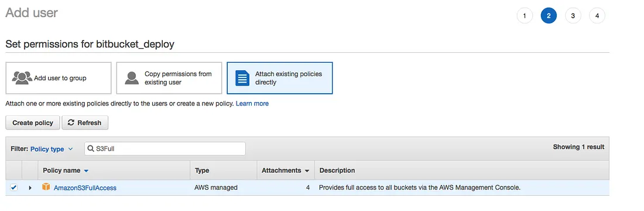Jump to wizard step 4 circle
This screenshot has width=644, height=211.
[x=597, y=16]
